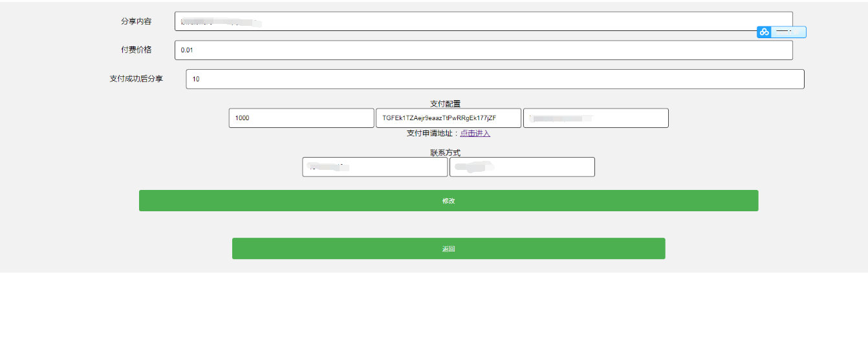Open the 点击进入 payment application link
868x345 pixels.
pyautogui.click(x=475, y=133)
